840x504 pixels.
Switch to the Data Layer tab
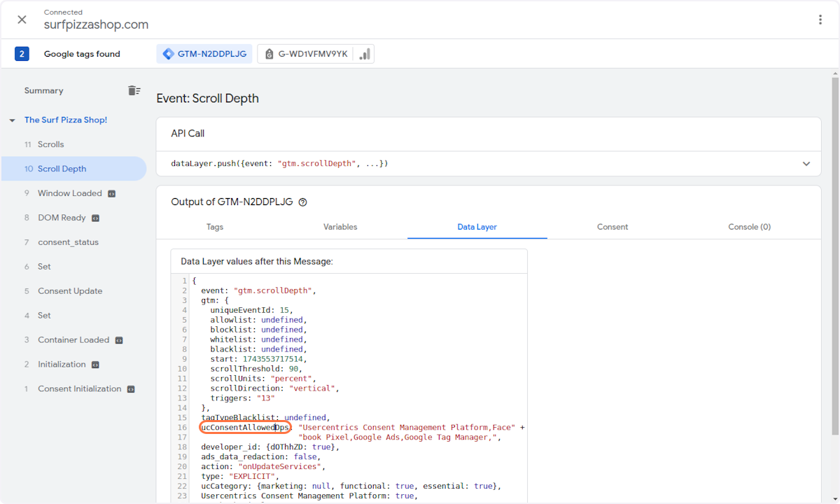pyautogui.click(x=477, y=227)
